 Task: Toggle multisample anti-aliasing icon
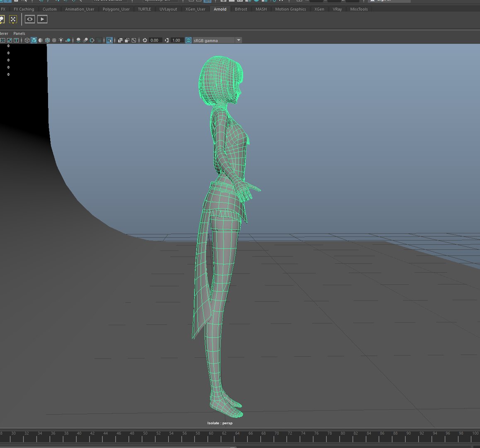[x=92, y=40]
